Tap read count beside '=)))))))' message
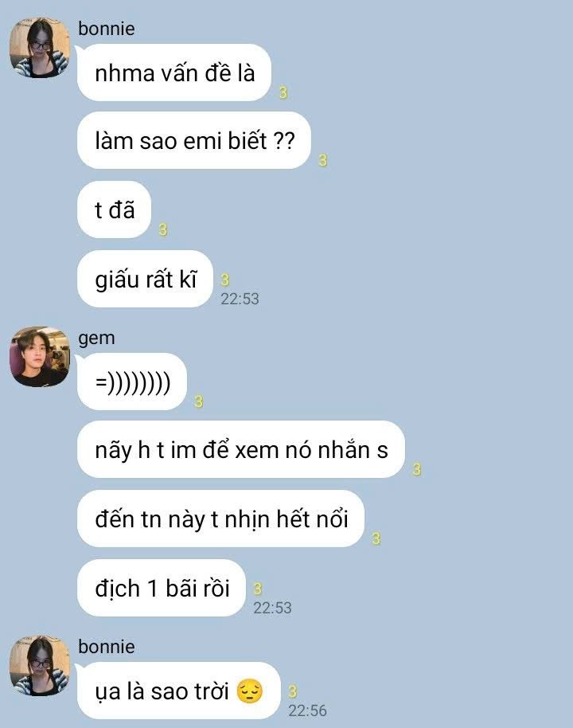Image resolution: width=573 pixels, height=728 pixels. tap(199, 401)
